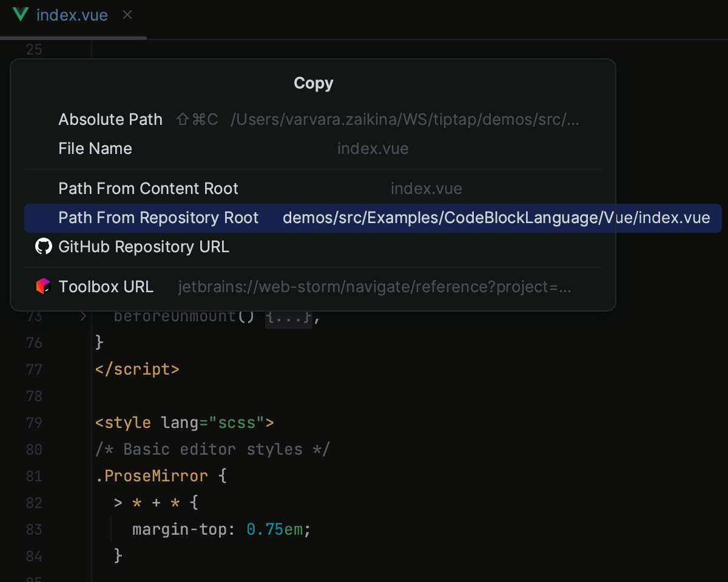Viewport: 728px width, 582px height.
Task: Click line number 79 in the gutter
Action: (34, 423)
